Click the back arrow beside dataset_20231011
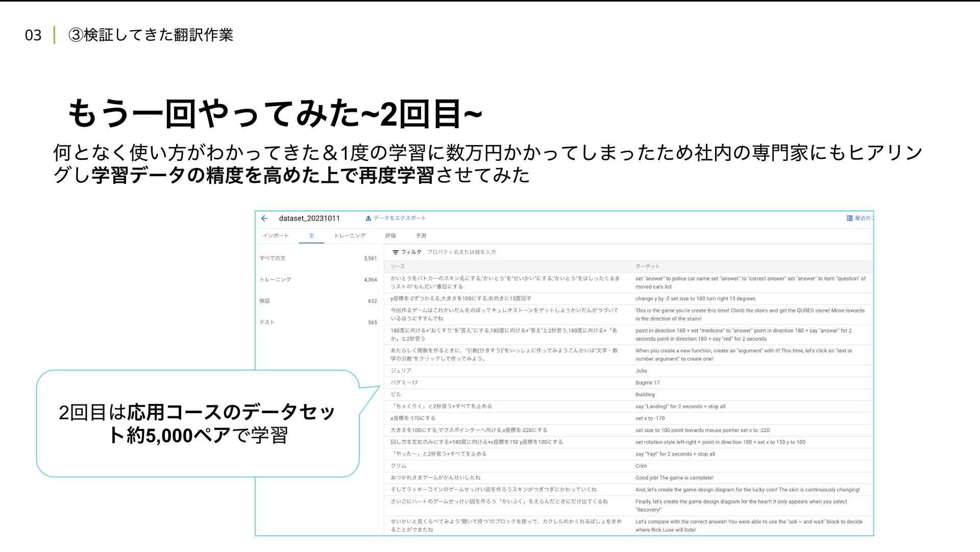The height and width of the screenshot is (552, 980). tap(264, 219)
